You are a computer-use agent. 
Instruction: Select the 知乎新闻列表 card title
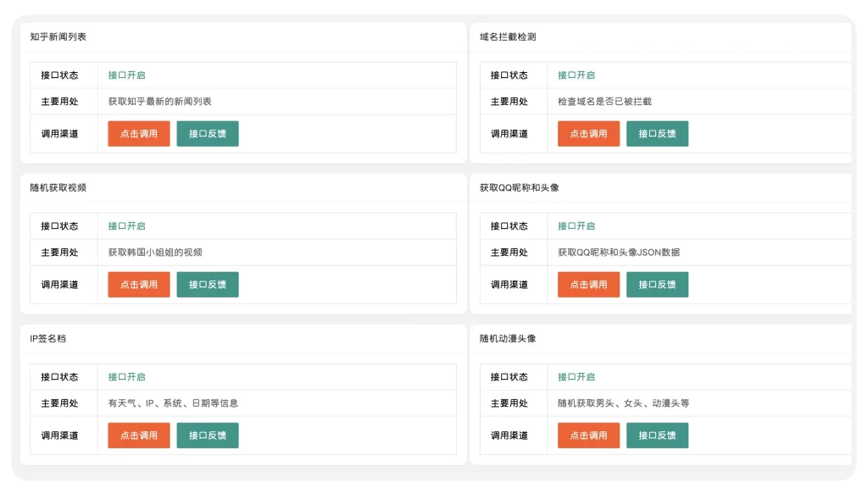[x=51, y=36]
